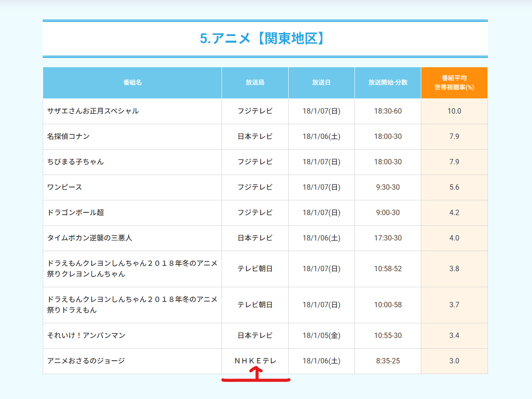Click the 放送日 column header
Screen dimensions: 532x399
[321, 82]
